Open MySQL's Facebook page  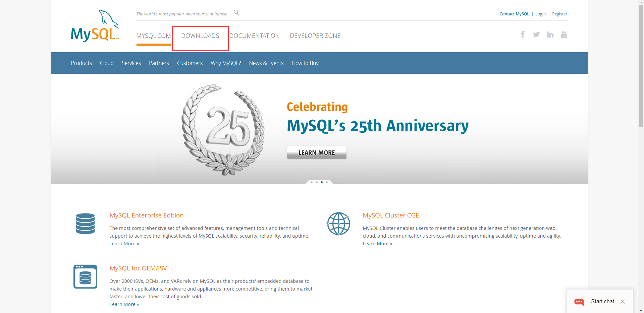523,34
